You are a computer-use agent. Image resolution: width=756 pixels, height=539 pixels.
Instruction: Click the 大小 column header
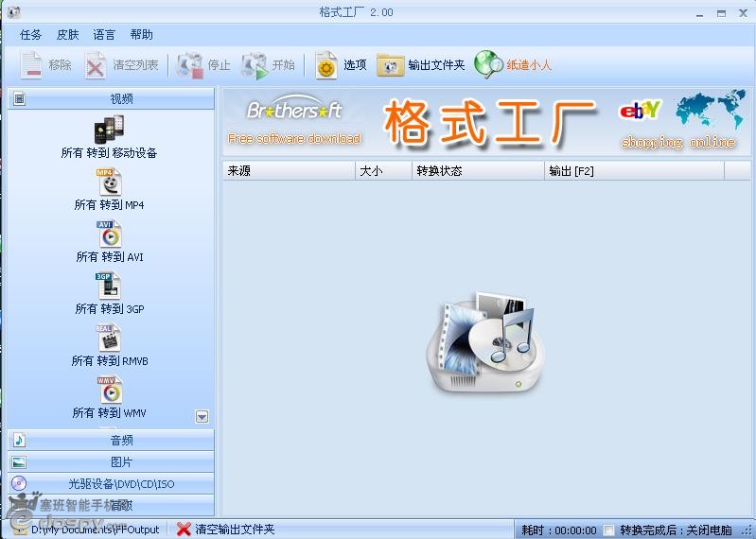click(384, 171)
